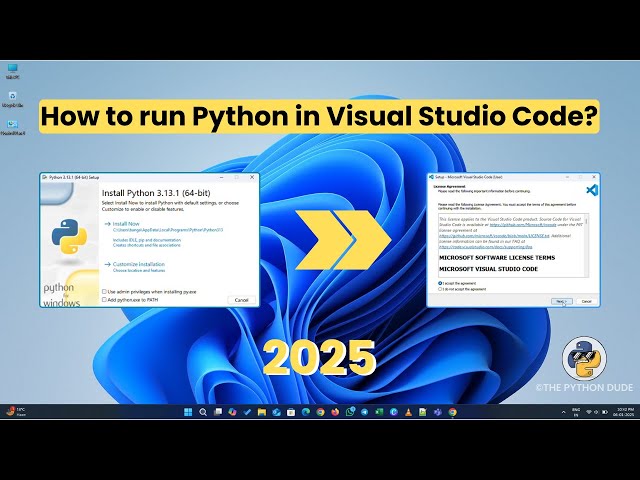The image size is (640, 480).
Task: Switch ENG IN input language
Action: coord(576,412)
